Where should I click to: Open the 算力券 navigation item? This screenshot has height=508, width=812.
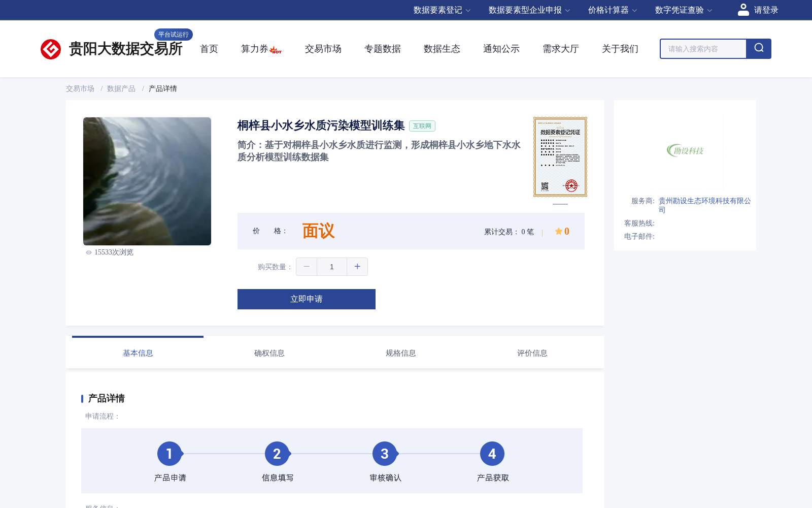click(x=255, y=49)
